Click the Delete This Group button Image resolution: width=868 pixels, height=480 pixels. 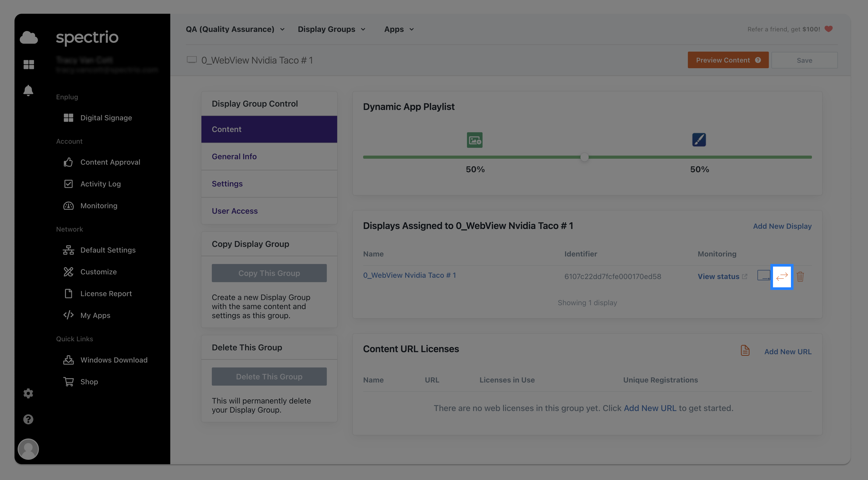(x=269, y=376)
